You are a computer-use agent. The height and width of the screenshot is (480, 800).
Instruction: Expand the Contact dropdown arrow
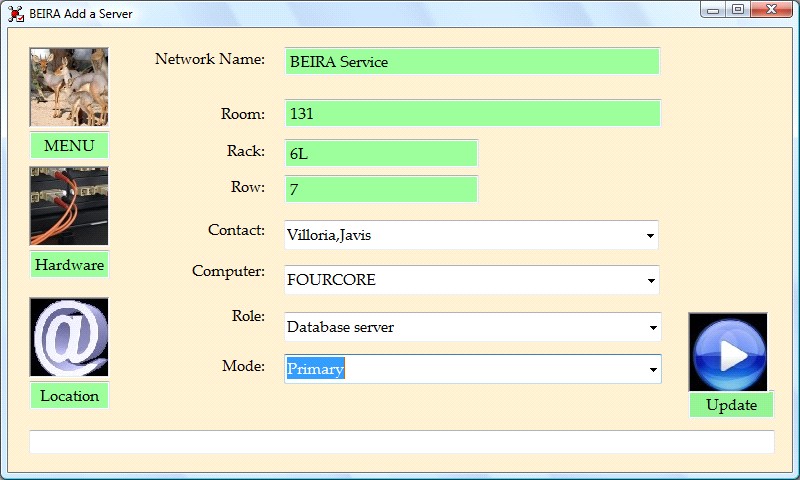tap(651, 236)
